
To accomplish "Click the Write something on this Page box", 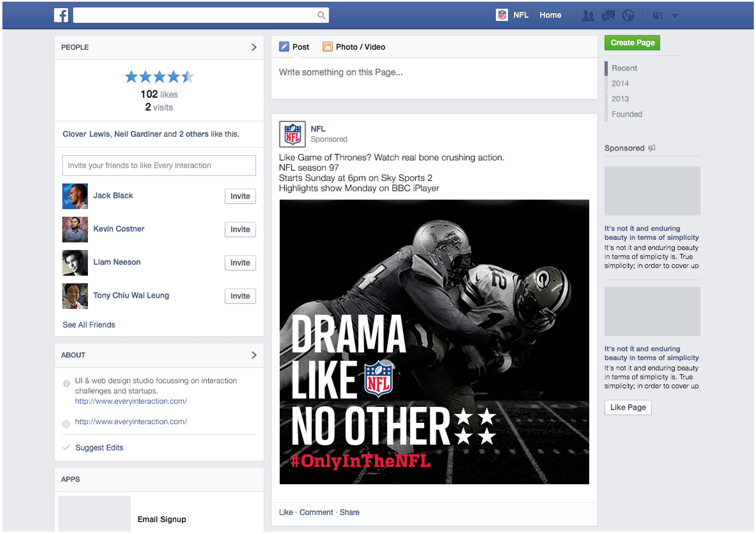I will pos(434,78).
